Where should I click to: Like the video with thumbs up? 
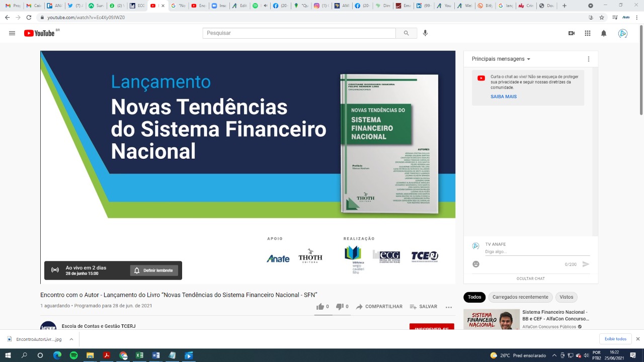pyautogui.click(x=320, y=307)
